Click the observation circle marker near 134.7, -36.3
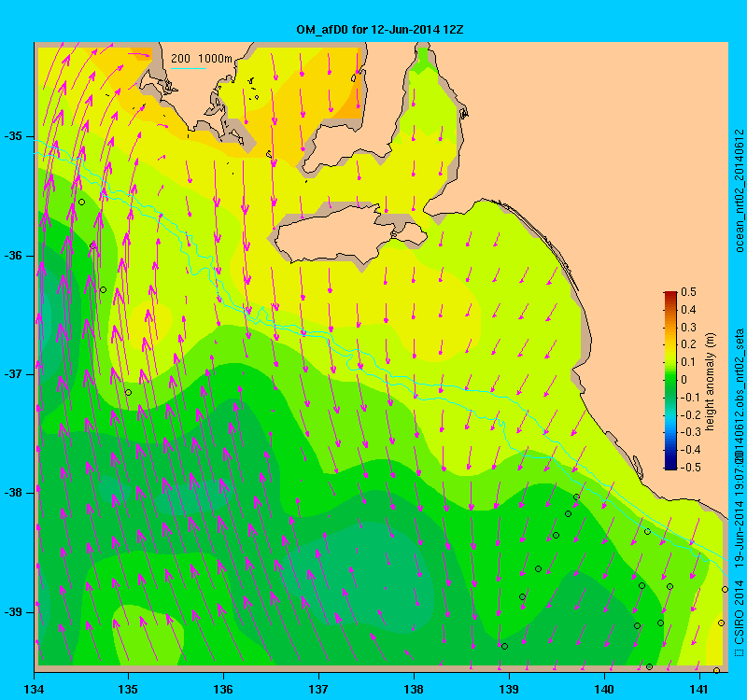This screenshot has width=747, height=700. point(103,290)
